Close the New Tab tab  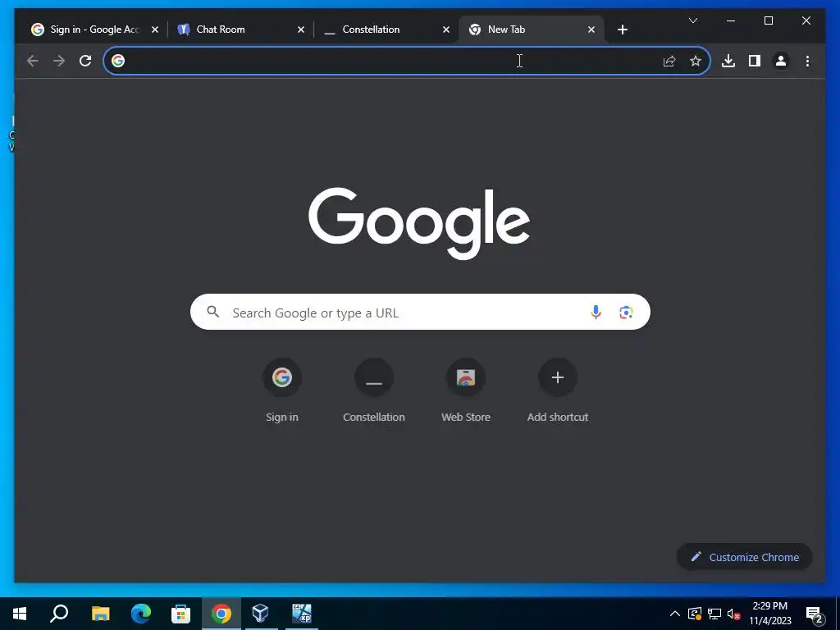591,30
